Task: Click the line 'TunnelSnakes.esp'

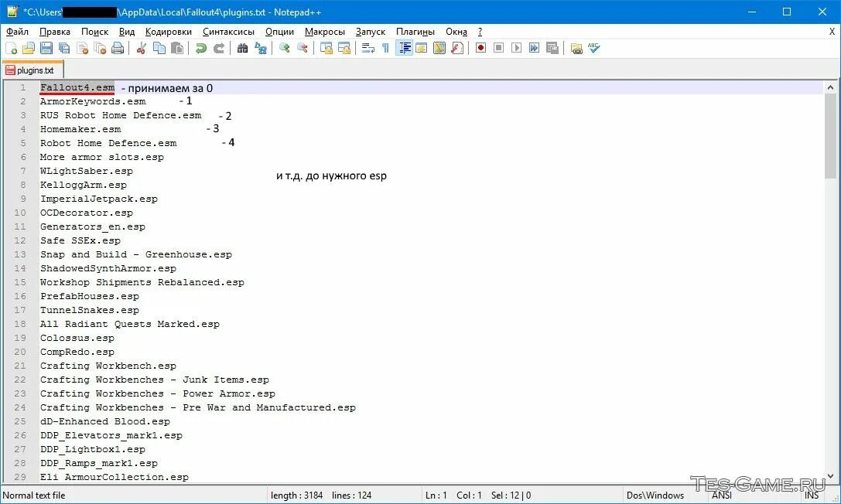Action: tap(90, 310)
